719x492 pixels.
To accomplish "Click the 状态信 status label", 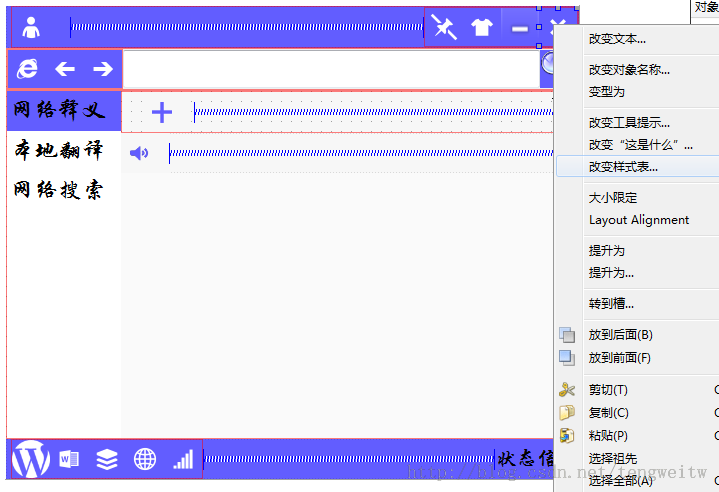I will [525, 459].
